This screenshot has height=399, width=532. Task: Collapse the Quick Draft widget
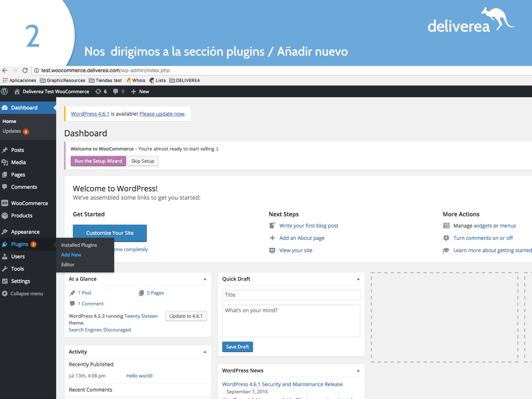[x=358, y=279]
